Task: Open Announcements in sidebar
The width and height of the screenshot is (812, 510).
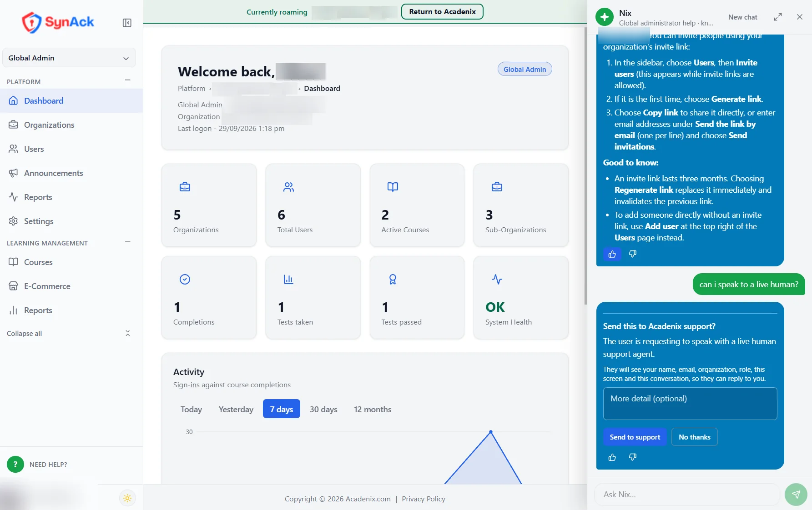Action: tap(71, 173)
